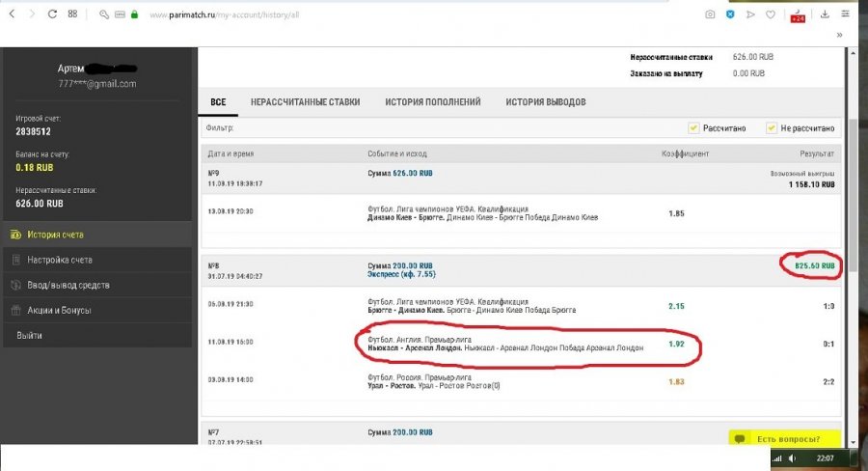Reload the page with the refresh icon
This screenshot has height=471, width=868.
pos(52,14)
